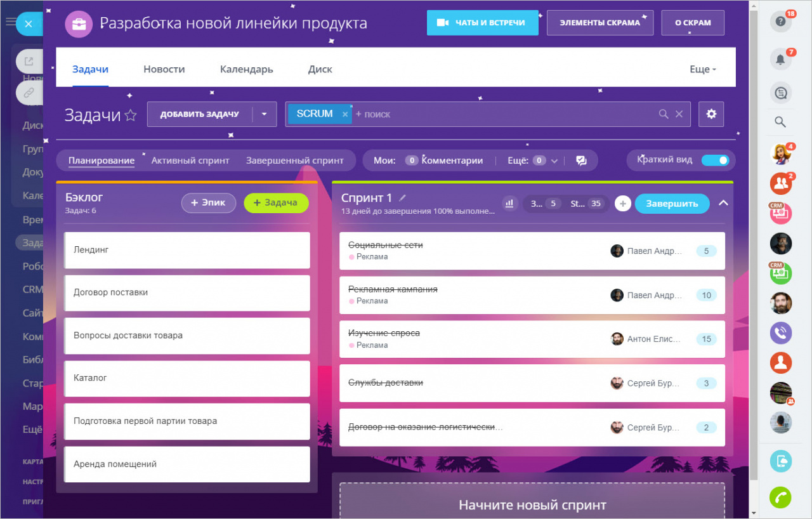The height and width of the screenshot is (519, 812).
Task: Click the search field with + поиск placeholder
Action: click(x=501, y=114)
